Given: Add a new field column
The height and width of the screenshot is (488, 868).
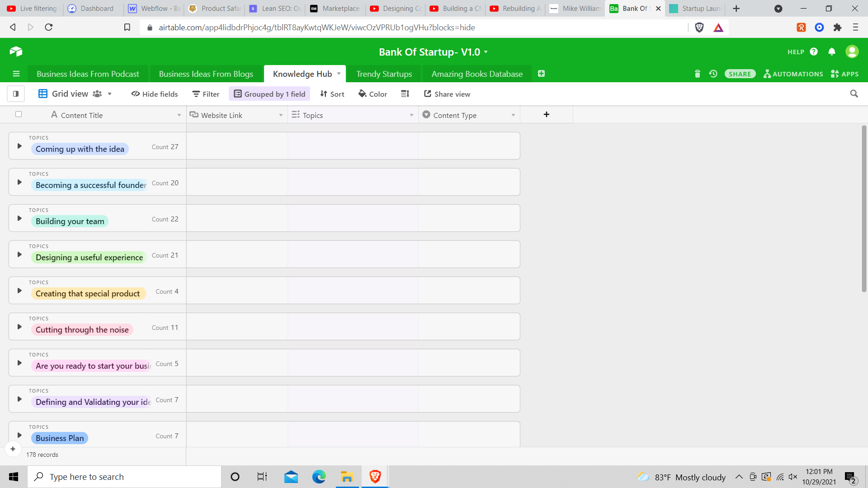Looking at the screenshot, I should tap(546, 115).
